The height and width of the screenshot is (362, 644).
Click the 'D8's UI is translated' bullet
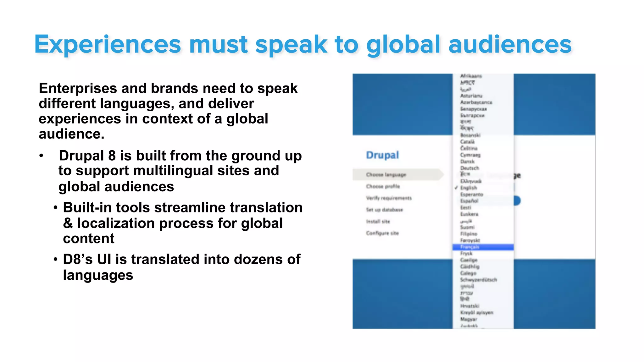[x=182, y=267]
